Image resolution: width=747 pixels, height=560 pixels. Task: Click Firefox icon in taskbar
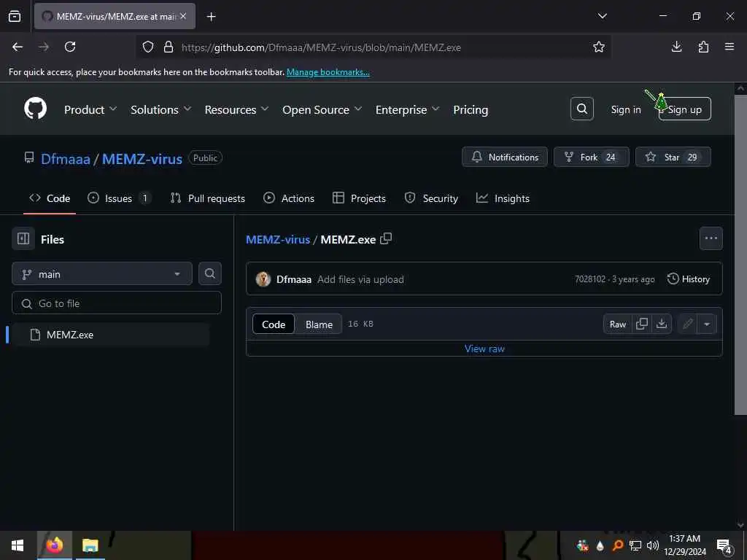(x=54, y=545)
